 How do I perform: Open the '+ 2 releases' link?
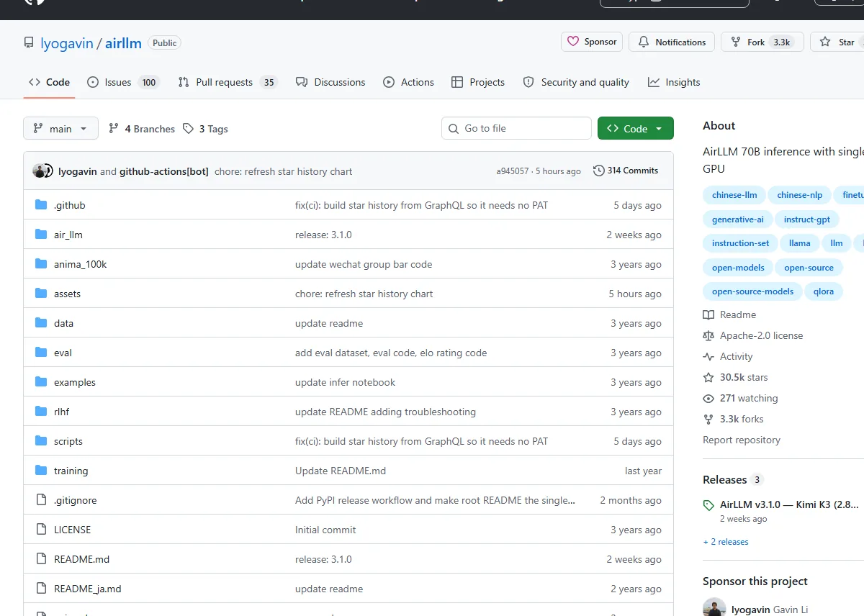click(x=726, y=542)
